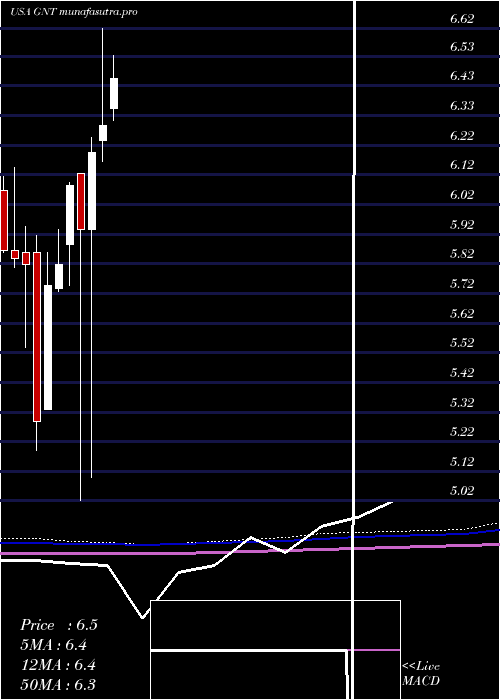Select the 5.92 price axis label
The width and height of the screenshot is (500, 700).
click(x=462, y=224)
